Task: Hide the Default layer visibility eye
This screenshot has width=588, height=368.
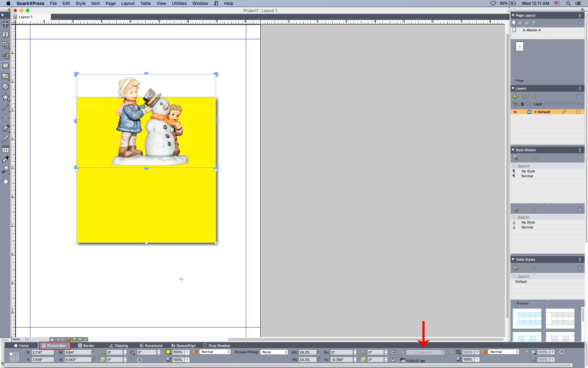Action: click(515, 112)
